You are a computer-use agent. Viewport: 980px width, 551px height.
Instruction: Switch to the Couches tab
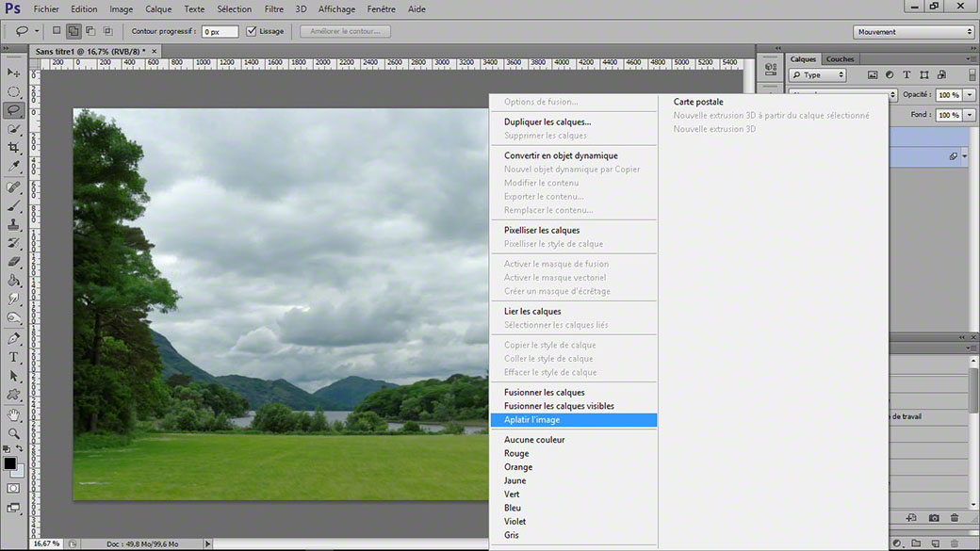click(x=840, y=58)
